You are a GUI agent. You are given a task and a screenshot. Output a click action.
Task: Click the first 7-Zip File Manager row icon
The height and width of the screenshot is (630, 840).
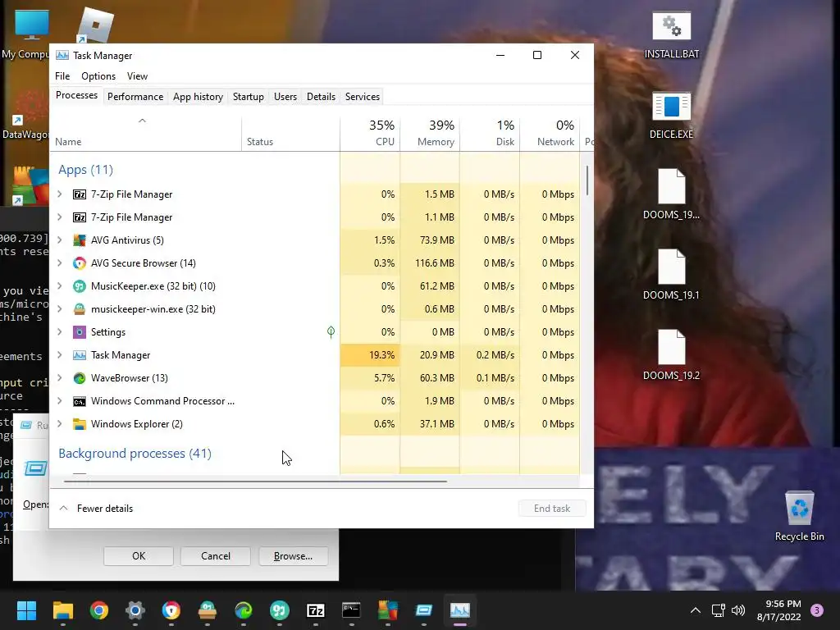tap(80, 194)
